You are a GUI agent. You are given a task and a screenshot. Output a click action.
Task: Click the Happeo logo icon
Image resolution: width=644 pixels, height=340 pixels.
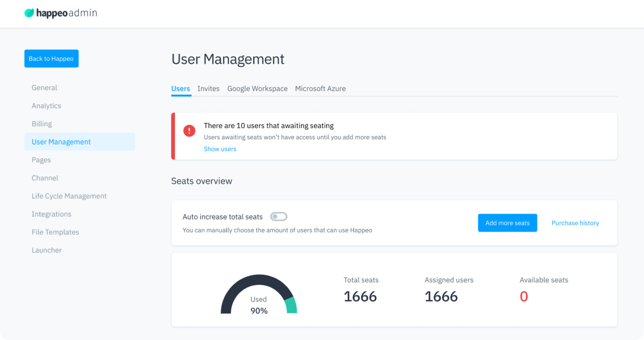[29, 13]
